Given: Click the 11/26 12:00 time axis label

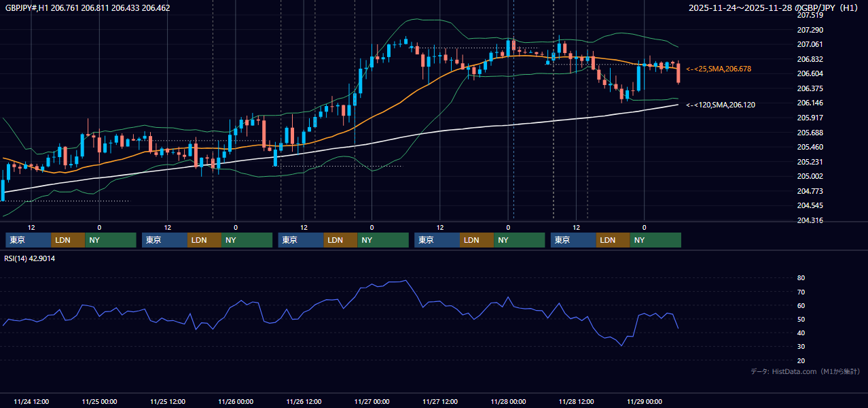Looking at the screenshot, I should pos(304,401).
